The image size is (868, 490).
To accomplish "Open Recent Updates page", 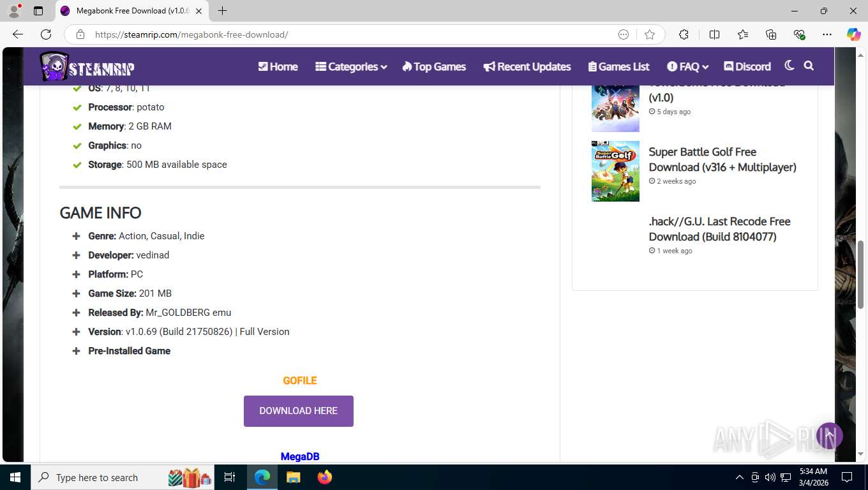I will point(527,66).
